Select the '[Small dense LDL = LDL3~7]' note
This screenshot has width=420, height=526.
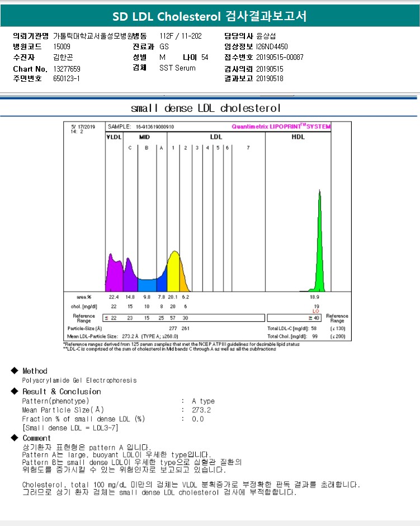(70, 428)
